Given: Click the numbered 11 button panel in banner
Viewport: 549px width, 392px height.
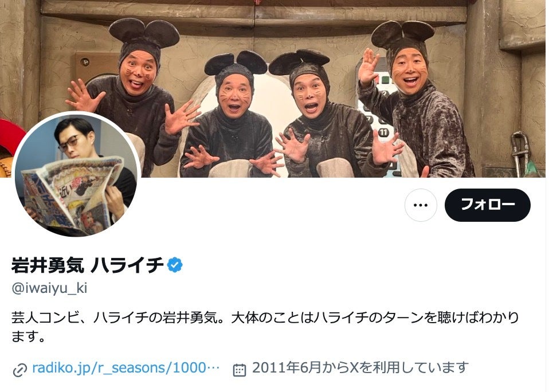Looking at the screenshot, I should pos(384,132).
